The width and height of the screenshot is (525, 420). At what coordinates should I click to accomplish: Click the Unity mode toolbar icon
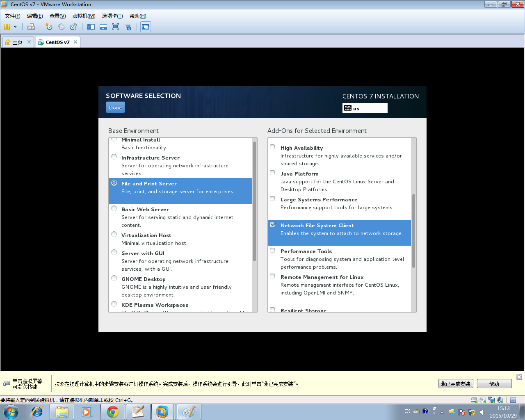click(128, 27)
